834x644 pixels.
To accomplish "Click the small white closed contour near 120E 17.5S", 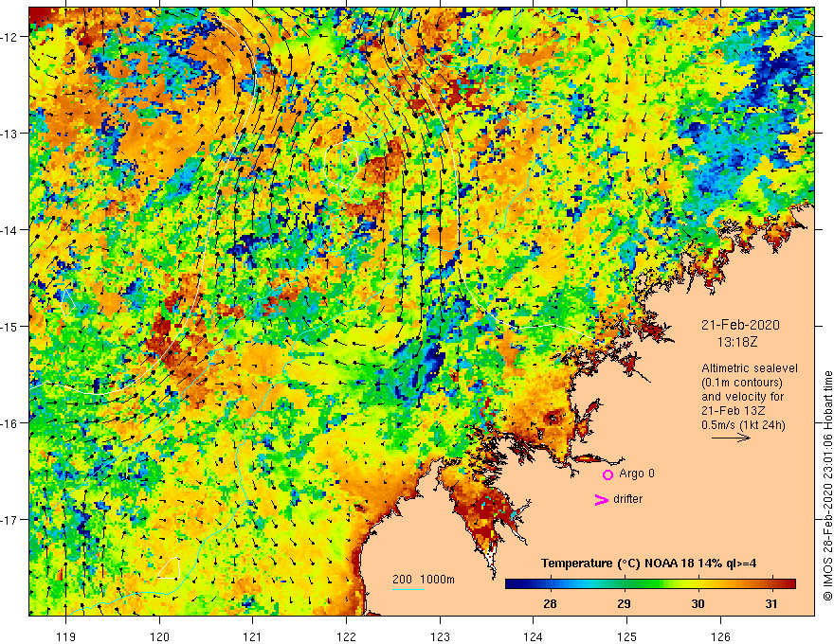I will click(x=170, y=567).
